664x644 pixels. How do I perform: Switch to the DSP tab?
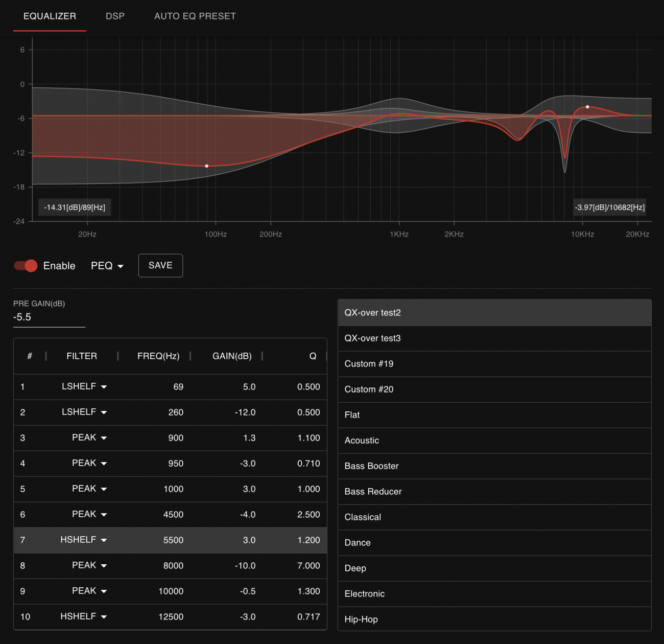pos(115,16)
